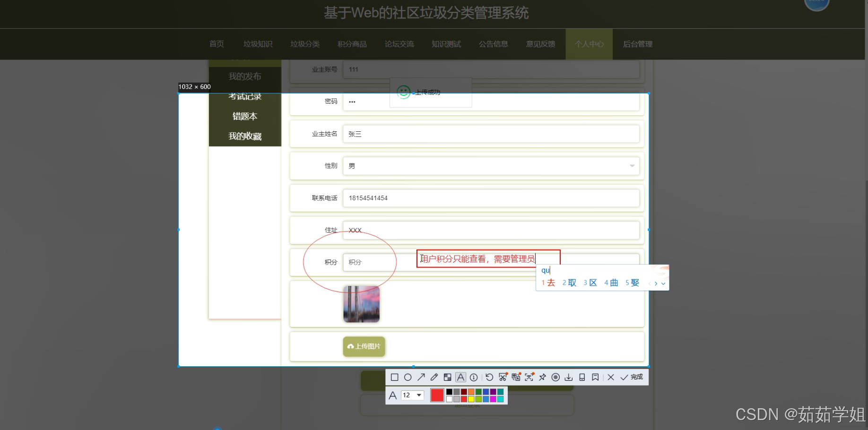Click the 上传图片 upload button

[x=363, y=346]
